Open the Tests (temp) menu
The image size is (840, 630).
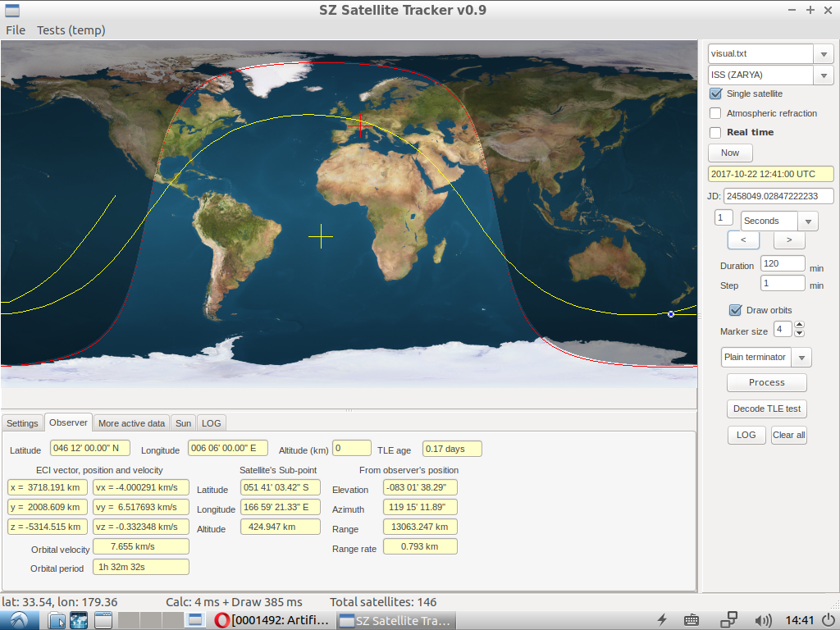coord(71,30)
